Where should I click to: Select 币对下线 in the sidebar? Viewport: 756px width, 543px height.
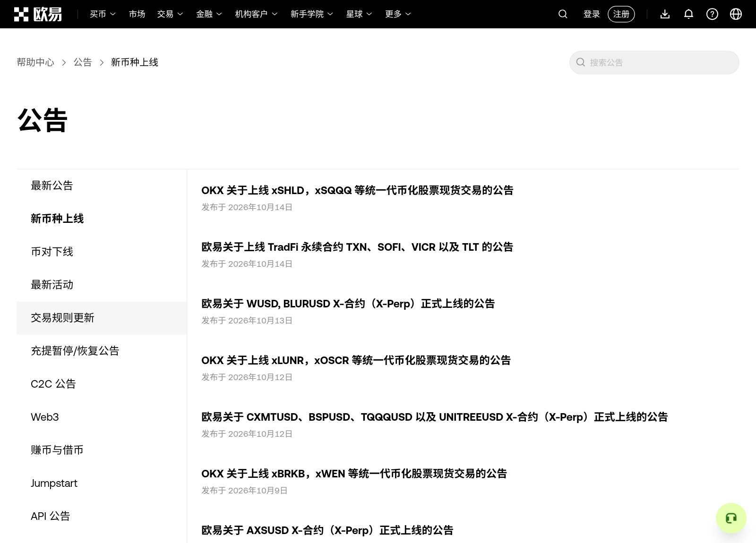click(102, 252)
